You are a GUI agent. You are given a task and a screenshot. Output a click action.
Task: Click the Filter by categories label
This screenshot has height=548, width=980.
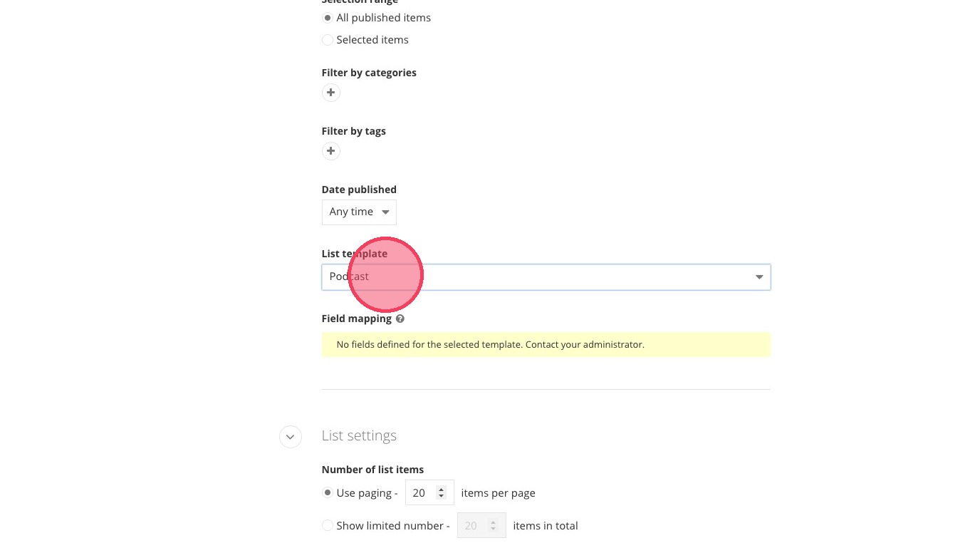click(369, 73)
